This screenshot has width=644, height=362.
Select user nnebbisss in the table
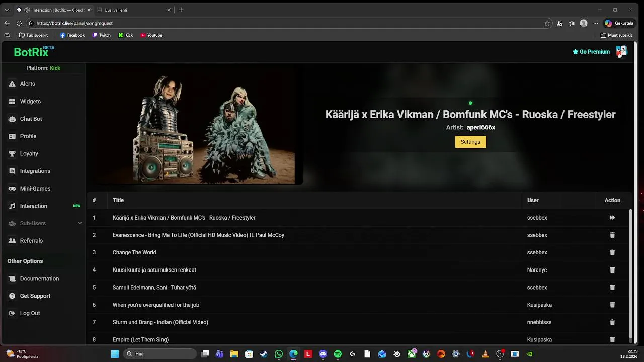point(539,322)
